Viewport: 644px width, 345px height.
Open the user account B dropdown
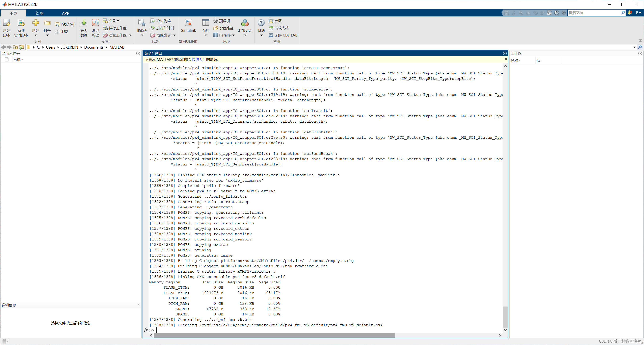tap(638, 13)
